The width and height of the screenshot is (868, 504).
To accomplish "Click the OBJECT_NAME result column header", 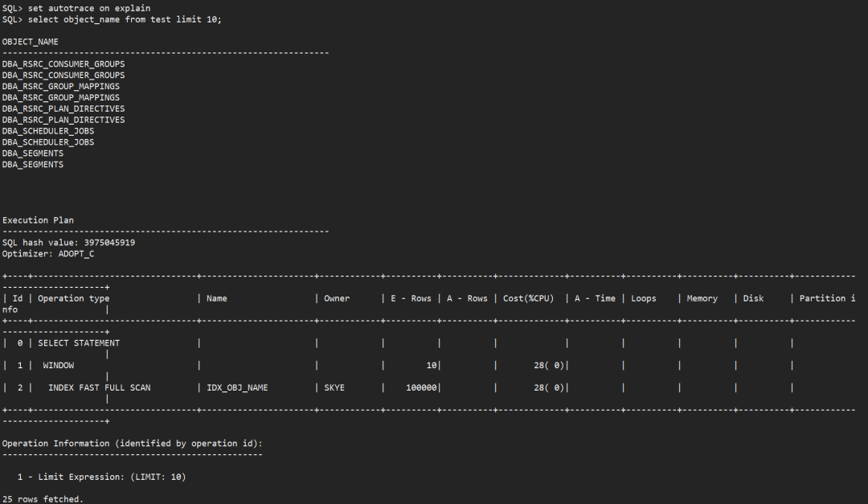I will coord(30,41).
